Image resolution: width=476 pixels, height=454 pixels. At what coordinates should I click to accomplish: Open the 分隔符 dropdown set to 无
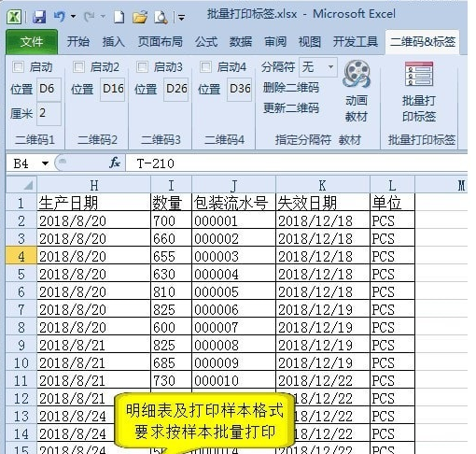point(318,66)
